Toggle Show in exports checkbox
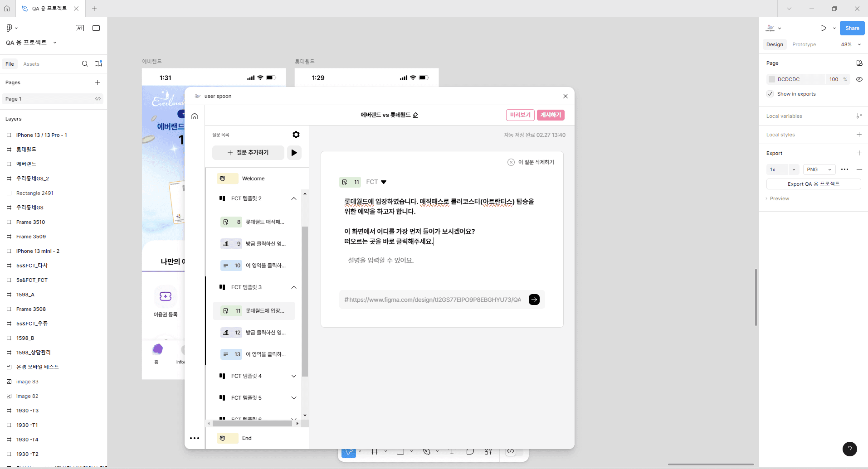The height and width of the screenshot is (469, 868). click(770, 94)
